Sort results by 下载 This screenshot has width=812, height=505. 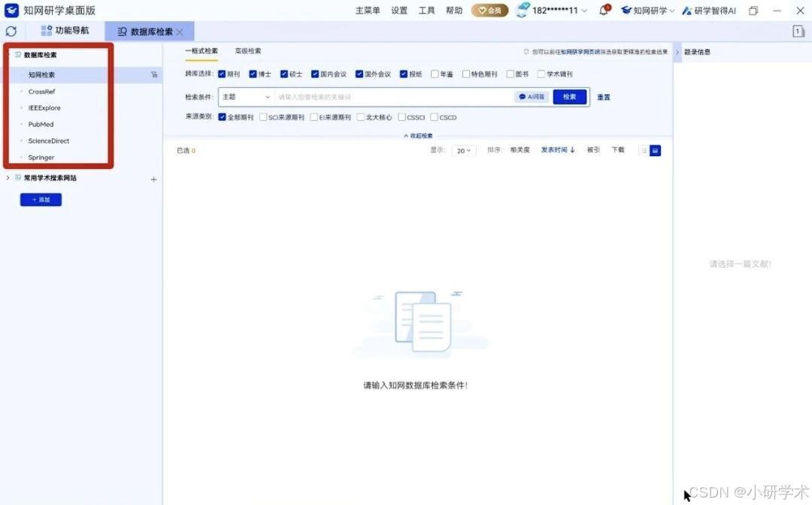pos(618,150)
